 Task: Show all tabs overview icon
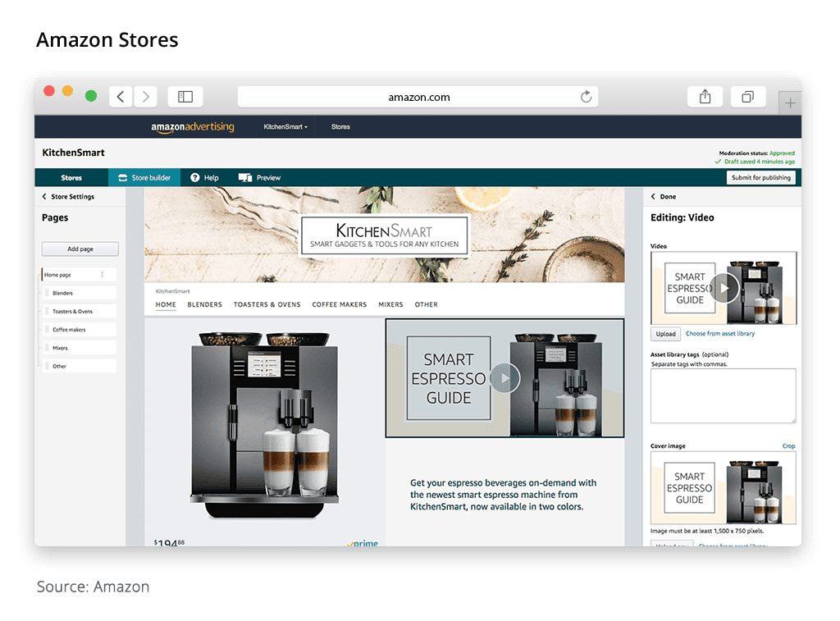pyautogui.click(x=748, y=97)
